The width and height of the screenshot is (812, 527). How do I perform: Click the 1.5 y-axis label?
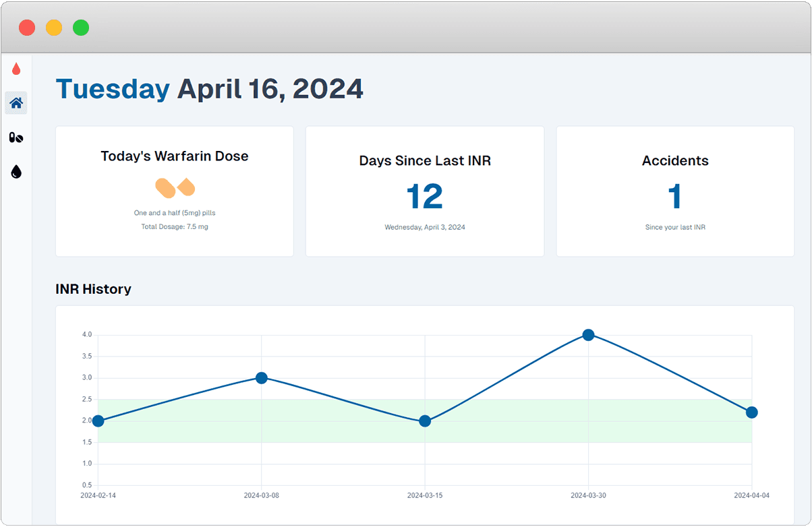coord(87,443)
